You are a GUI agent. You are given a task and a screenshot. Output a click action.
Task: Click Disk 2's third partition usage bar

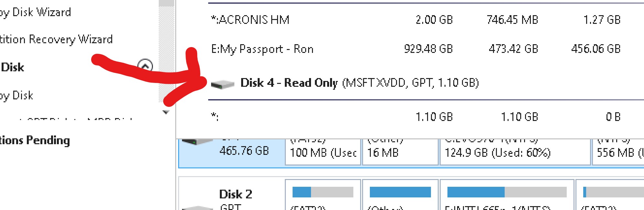pyautogui.click(x=507, y=192)
